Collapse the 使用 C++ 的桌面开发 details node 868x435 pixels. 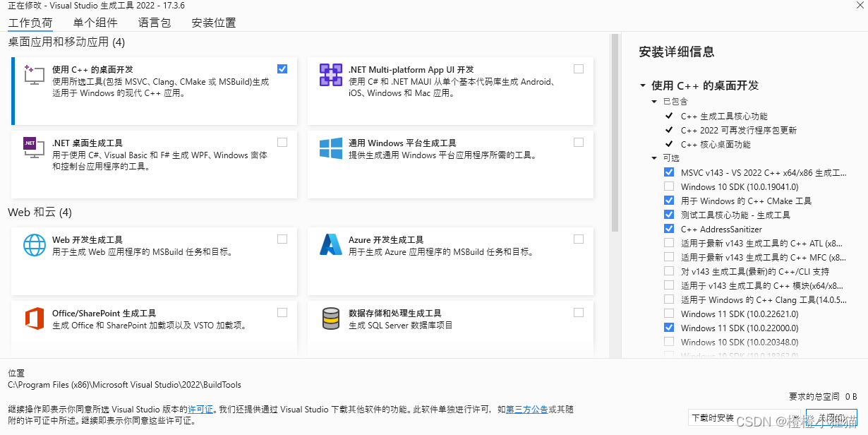click(643, 85)
